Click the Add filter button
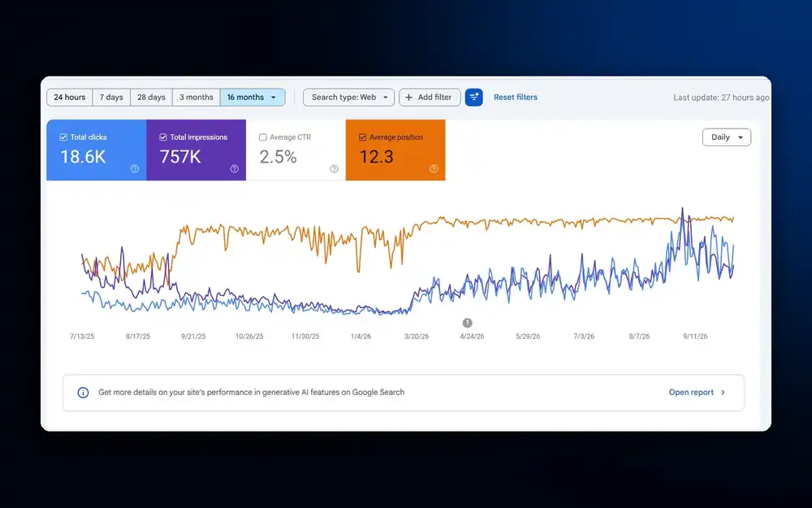This screenshot has width=812, height=508. click(x=430, y=98)
